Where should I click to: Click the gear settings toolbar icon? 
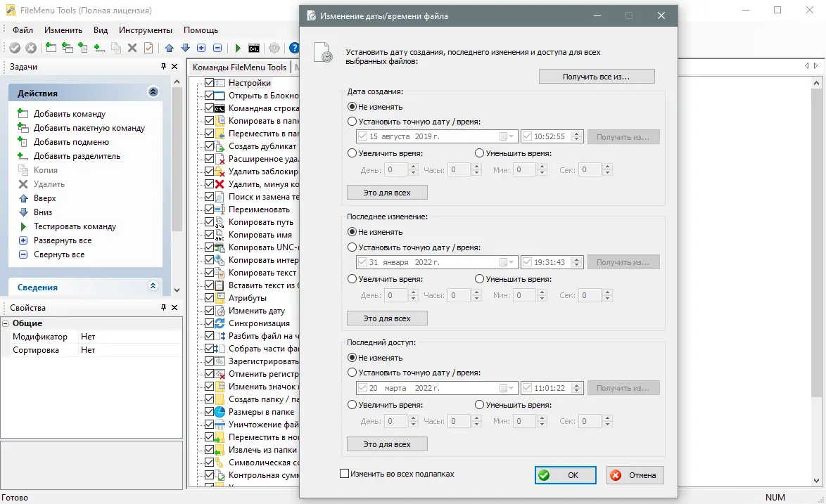(x=274, y=48)
